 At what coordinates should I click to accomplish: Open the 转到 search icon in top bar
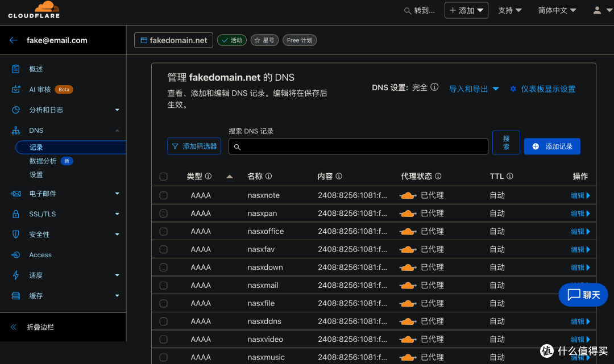408,10
